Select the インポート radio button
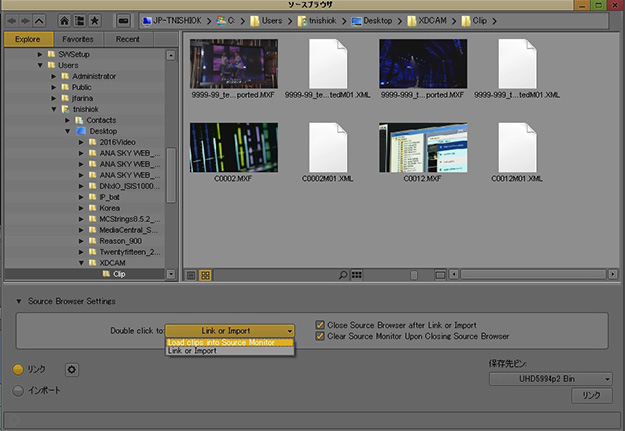The image size is (625, 431). point(17,390)
